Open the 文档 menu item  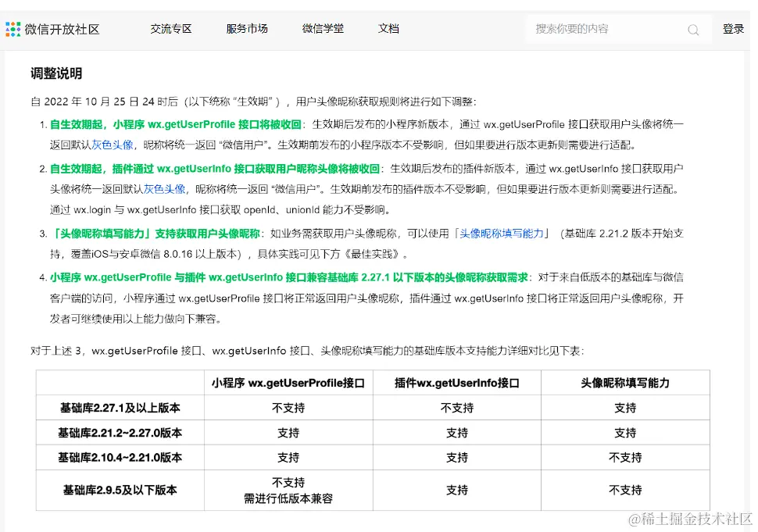[x=388, y=29]
